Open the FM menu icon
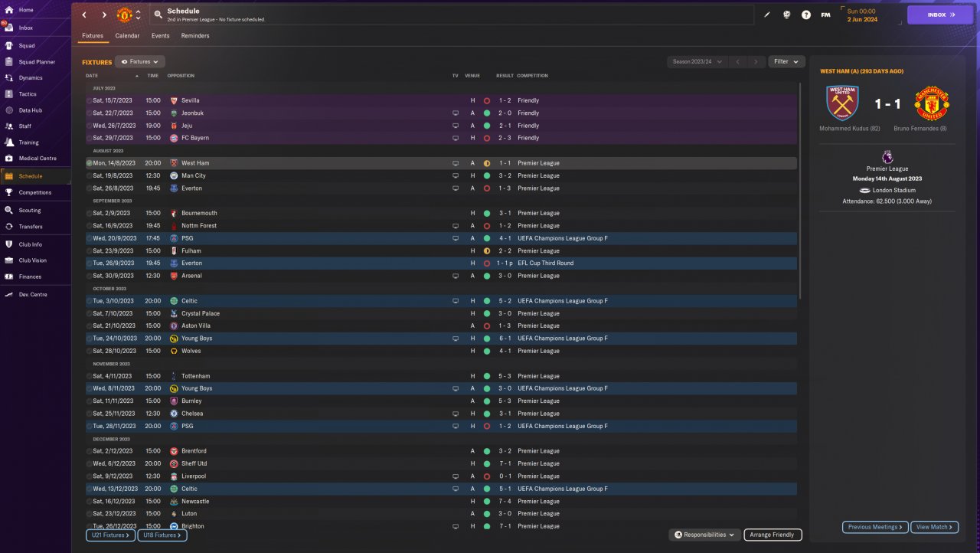The height and width of the screenshot is (553, 980). [825, 15]
